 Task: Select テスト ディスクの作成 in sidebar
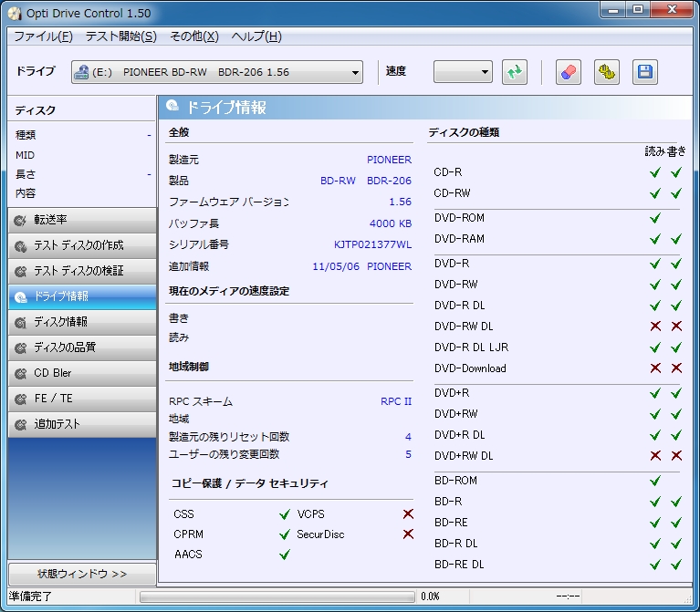pos(82,245)
